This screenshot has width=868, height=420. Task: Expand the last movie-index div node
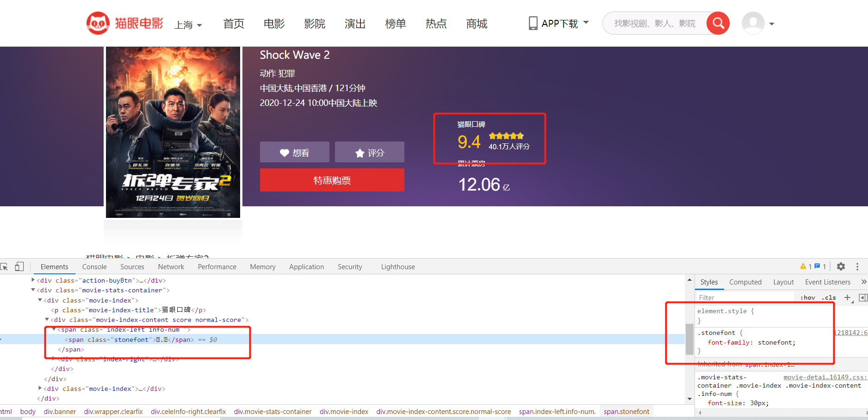[x=40, y=388]
